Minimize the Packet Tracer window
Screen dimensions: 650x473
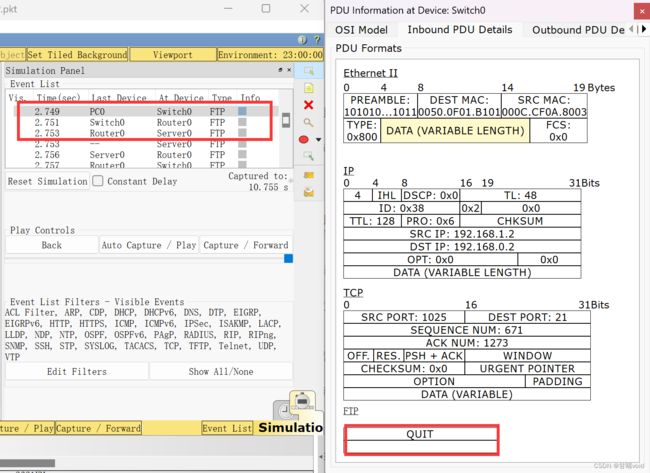click(x=228, y=8)
